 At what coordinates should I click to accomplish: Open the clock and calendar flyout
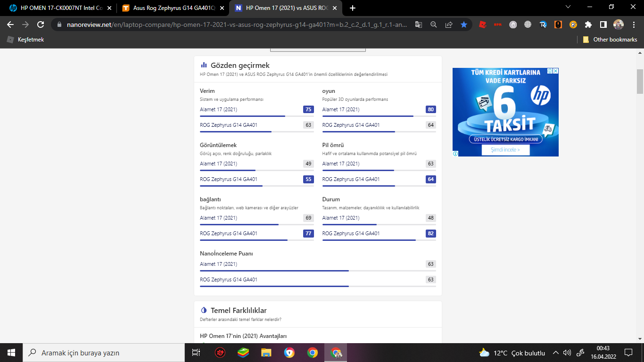pos(603,353)
